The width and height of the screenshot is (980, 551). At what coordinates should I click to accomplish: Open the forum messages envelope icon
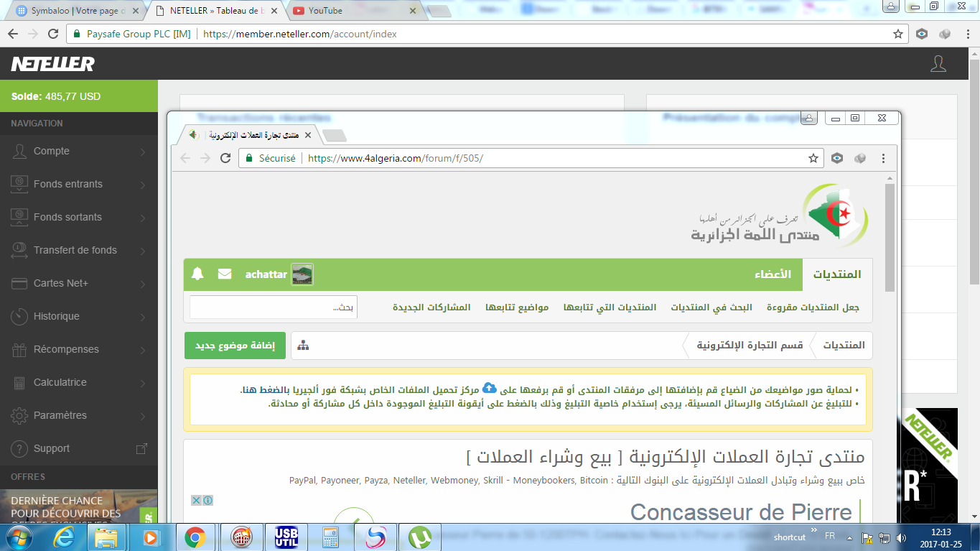(x=225, y=274)
